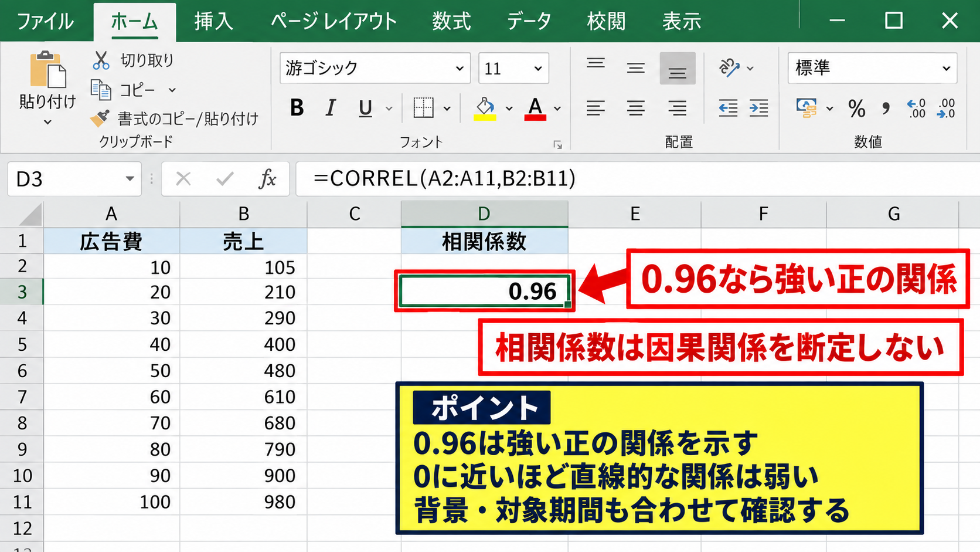The width and height of the screenshot is (980, 552).
Task: Center text horizontally
Action: [636, 108]
